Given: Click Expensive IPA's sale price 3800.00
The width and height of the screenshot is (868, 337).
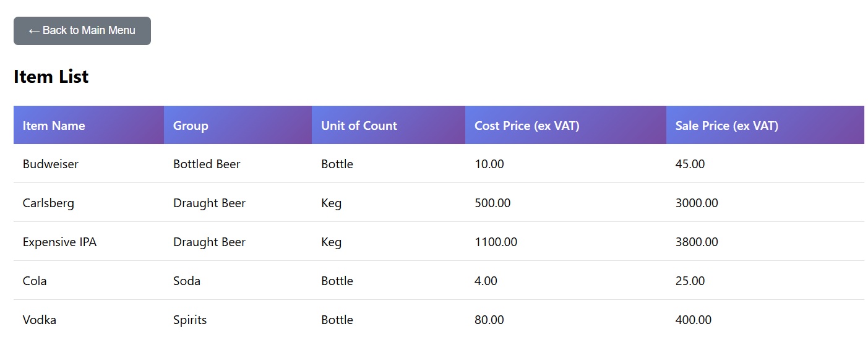Looking at the screenshot, I should point(697,242).
